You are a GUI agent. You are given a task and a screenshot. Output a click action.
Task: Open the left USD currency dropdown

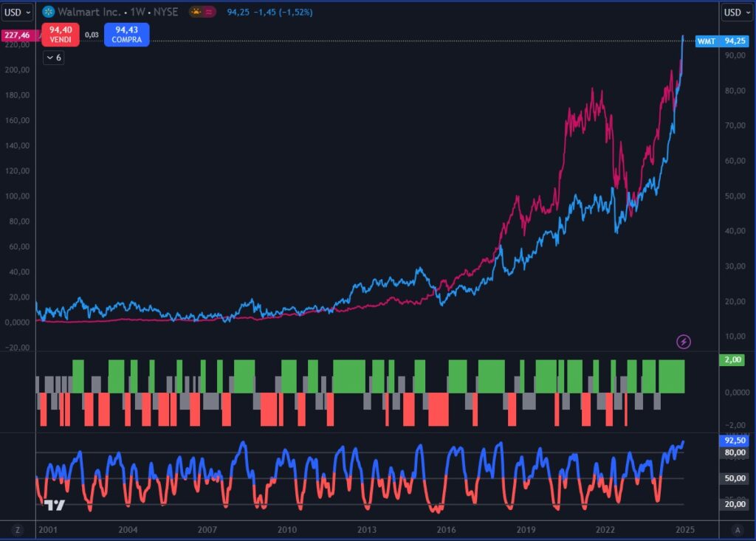(17, 12)
